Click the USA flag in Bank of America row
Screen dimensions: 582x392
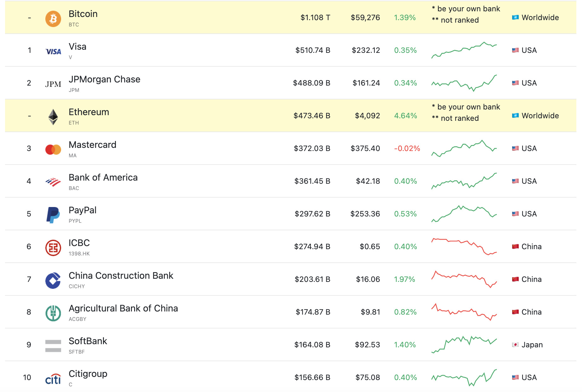(x=515, y=181)
